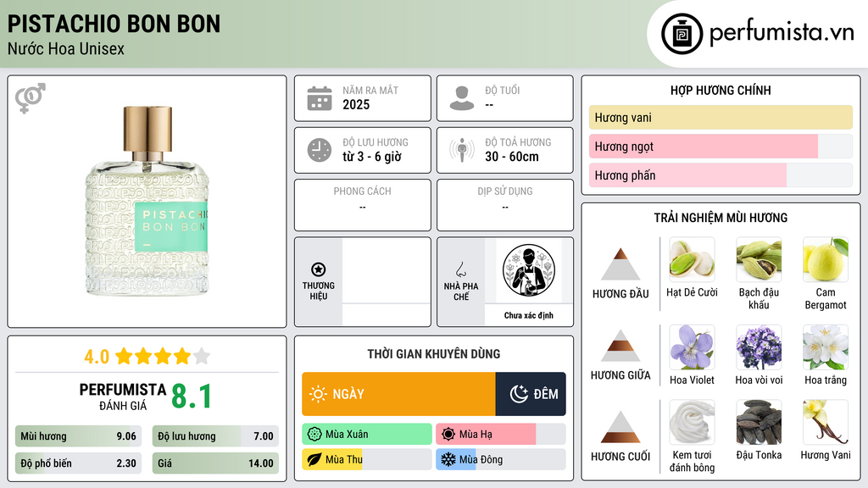The height and width of the screenshot is (488, 868).
Task: Select the Bạch đậu khấu cardamom note image
Action: point(759,260)
